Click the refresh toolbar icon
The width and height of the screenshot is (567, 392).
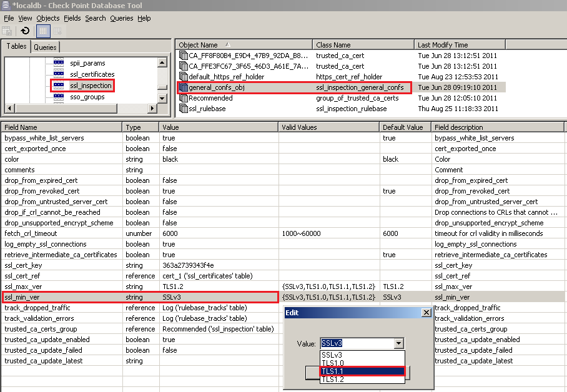coord(25,31)
